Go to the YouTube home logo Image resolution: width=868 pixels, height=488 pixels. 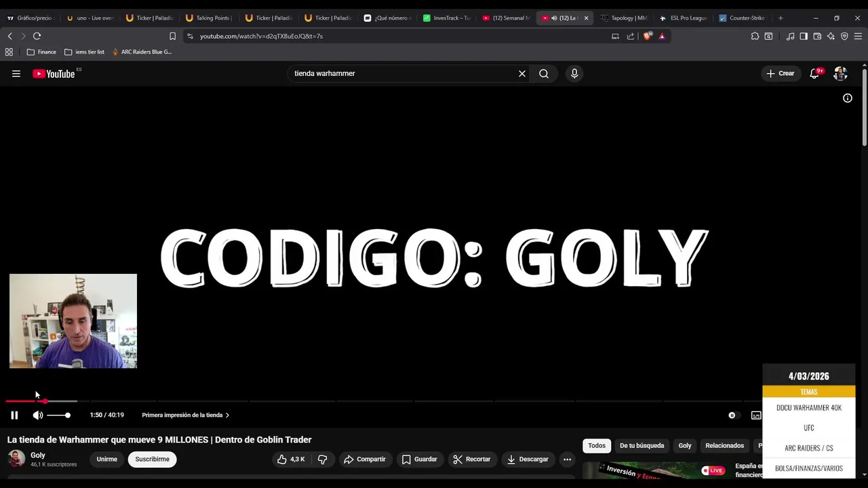point(54,74)
